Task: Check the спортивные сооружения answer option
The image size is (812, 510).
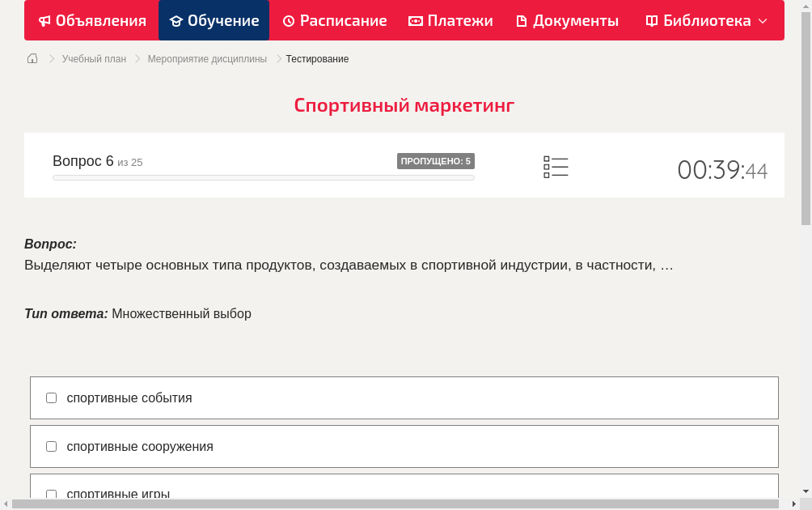Action: [51, 446]
